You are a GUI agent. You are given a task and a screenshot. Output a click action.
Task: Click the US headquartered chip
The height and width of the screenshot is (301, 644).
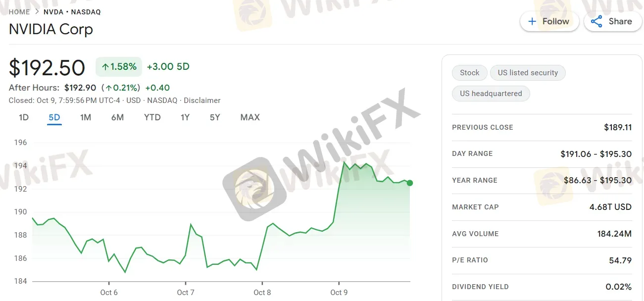tap(491, 94)
